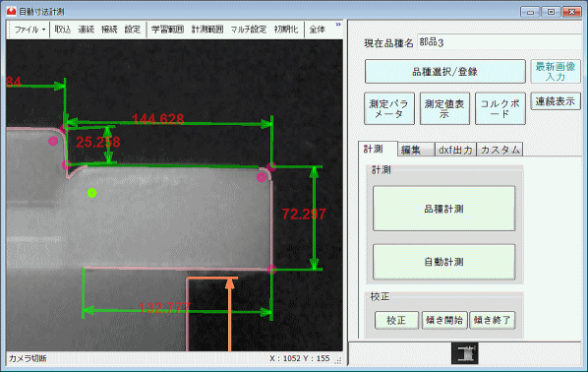
Task: Expand the toolbar overflow chevron
Action: point(338,25)
